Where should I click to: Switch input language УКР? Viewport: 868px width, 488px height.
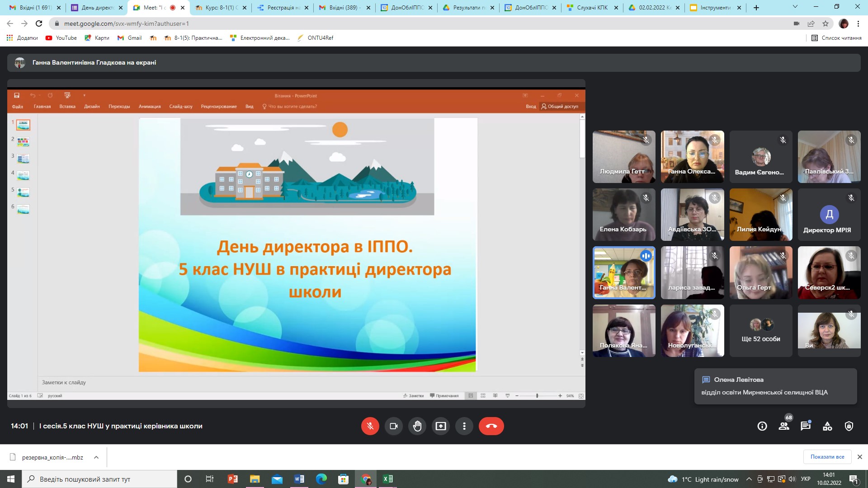[806, 479]
